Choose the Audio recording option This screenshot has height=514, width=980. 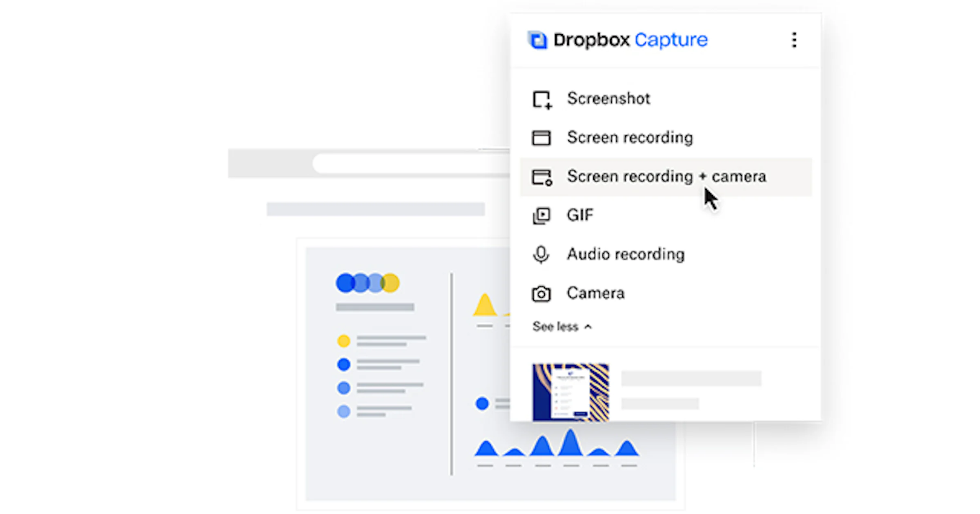(626, 254)
